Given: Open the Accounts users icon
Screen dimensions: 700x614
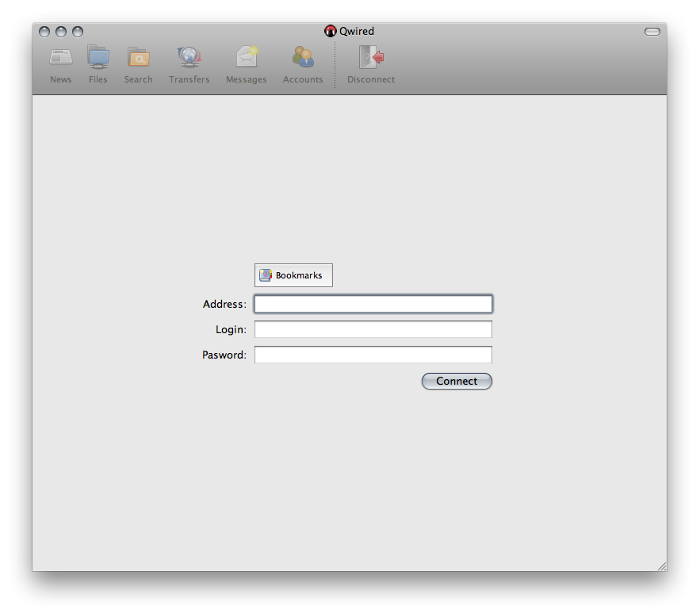Looking at the screenshot, I should pyautogui.click(x=303, y=57).
